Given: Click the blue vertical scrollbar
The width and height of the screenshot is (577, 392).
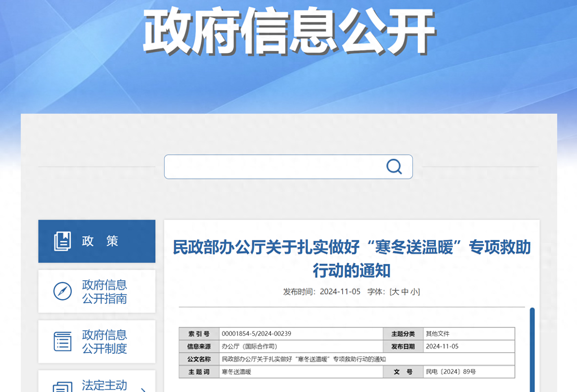Looking at the screenshot, I should 532,349.
